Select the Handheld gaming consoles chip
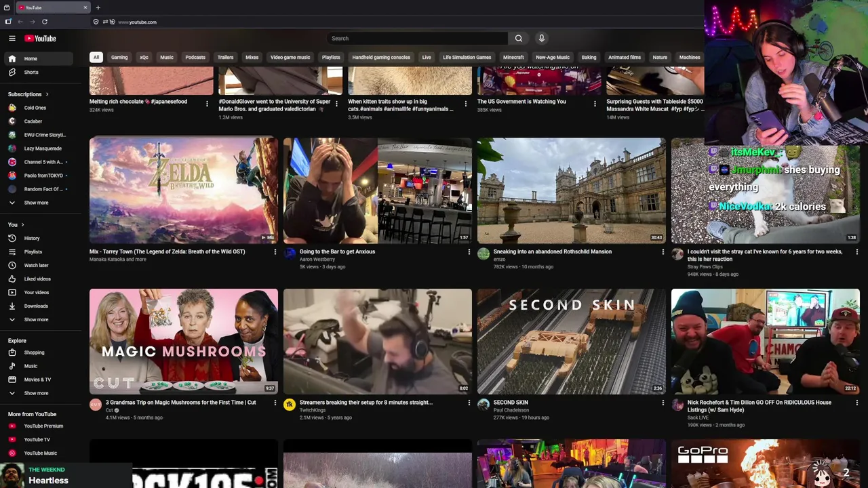 click(381, 58)
